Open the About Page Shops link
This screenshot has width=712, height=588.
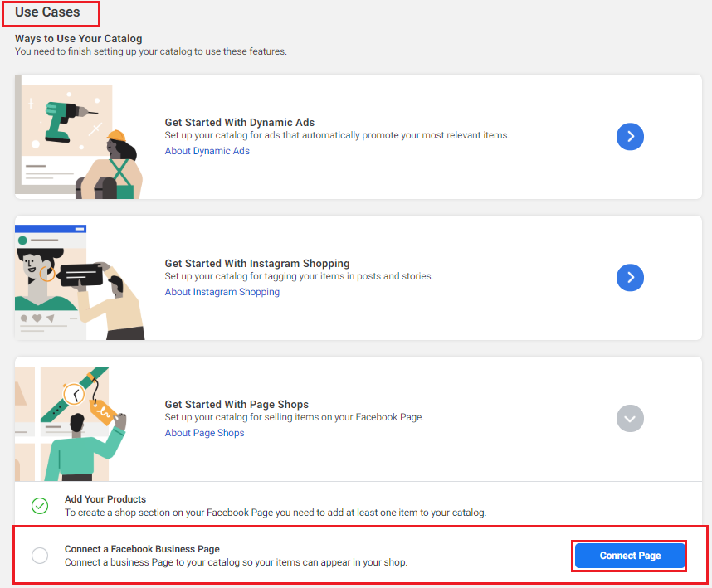(x=204, y=433)
